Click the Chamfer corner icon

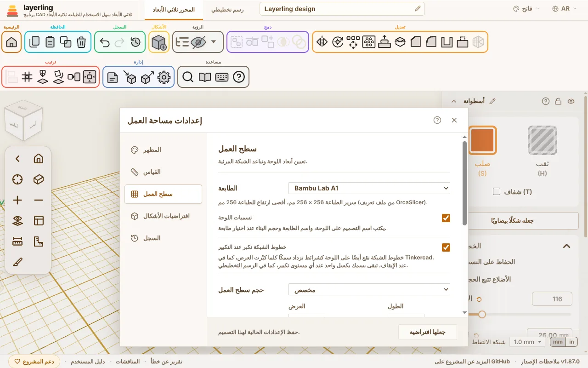point(416,42)
